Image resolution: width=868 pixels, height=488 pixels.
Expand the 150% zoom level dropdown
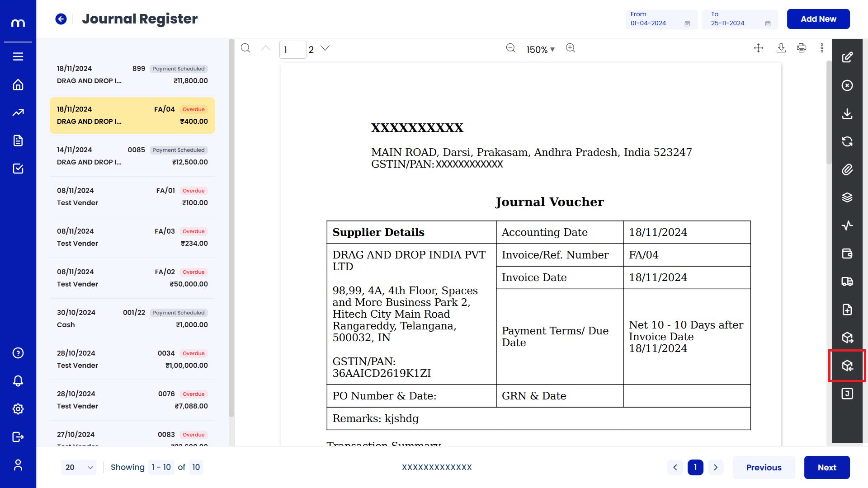tap(541, 50)
